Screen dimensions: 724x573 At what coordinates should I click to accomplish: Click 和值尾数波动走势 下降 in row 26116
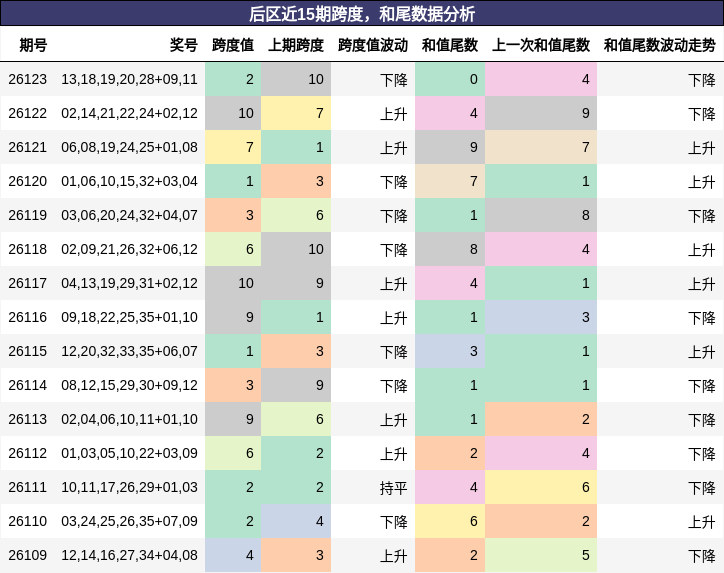(701, 318)
